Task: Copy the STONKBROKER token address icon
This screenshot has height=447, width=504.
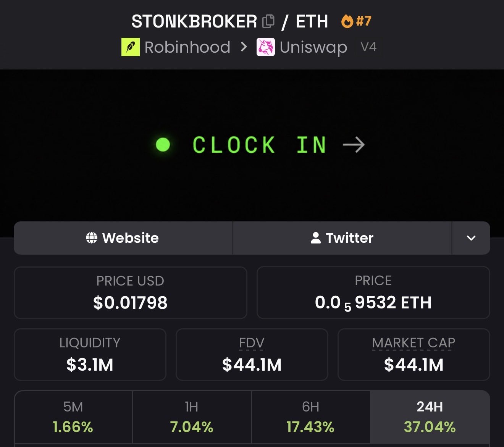Action: [x=268, y=21]
